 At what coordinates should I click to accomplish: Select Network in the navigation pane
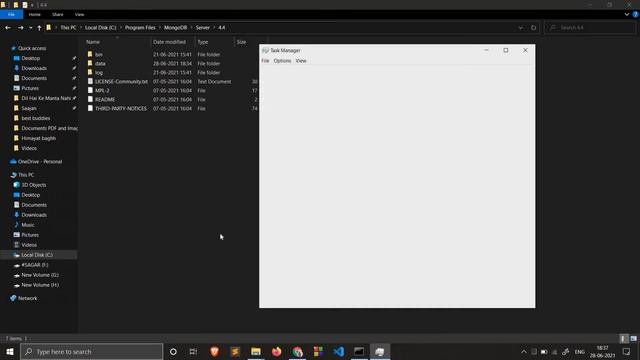[x=27, y=298]
